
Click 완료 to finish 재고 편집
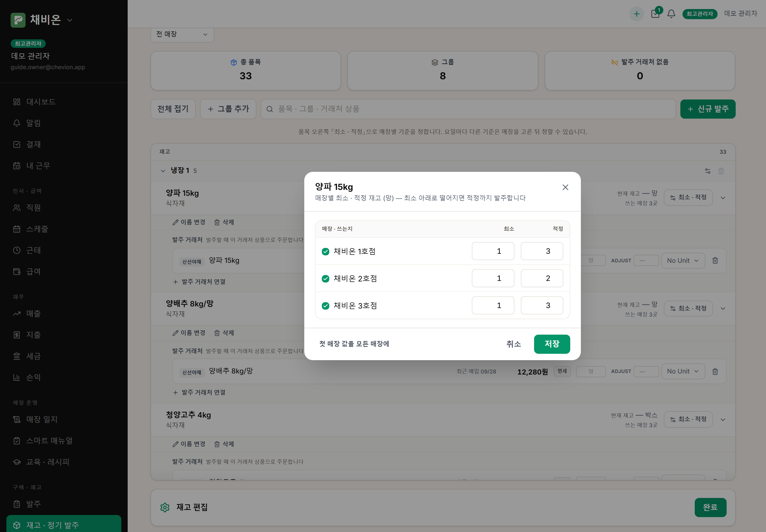710,507
